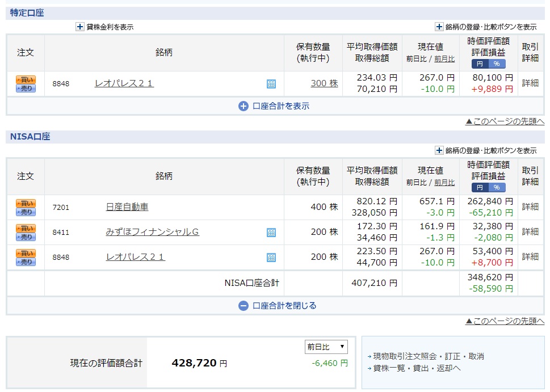Select the -65,210 円 loss value
Image resolution: width=550 pixels, height=392 pixels.
(491, 213)
